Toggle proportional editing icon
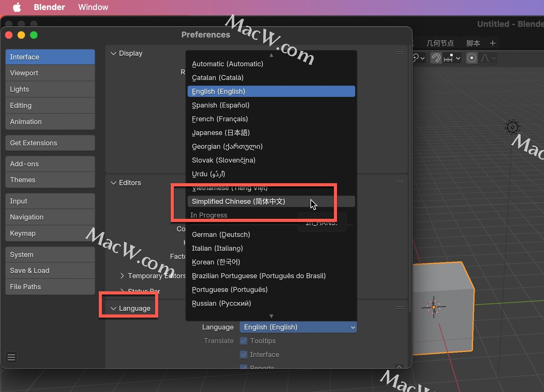This screenshot has height=392, width=544. click(472, 58)
